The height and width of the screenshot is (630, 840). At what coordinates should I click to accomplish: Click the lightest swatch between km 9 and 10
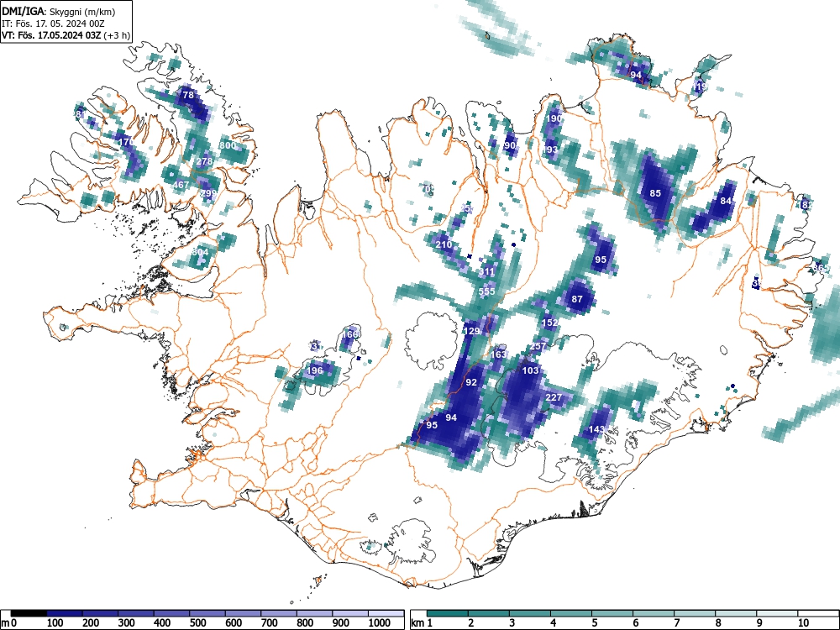(x=777, y=613)
